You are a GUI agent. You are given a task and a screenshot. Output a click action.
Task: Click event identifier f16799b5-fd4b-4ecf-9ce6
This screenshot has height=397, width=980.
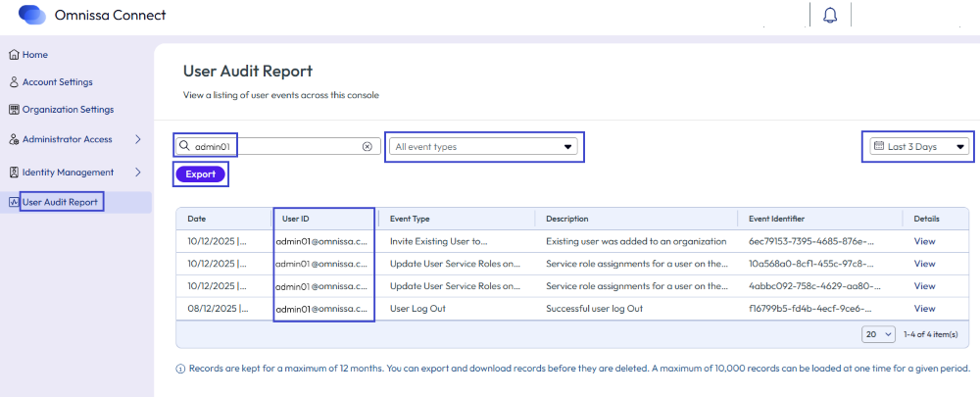(x=810, y=308)
